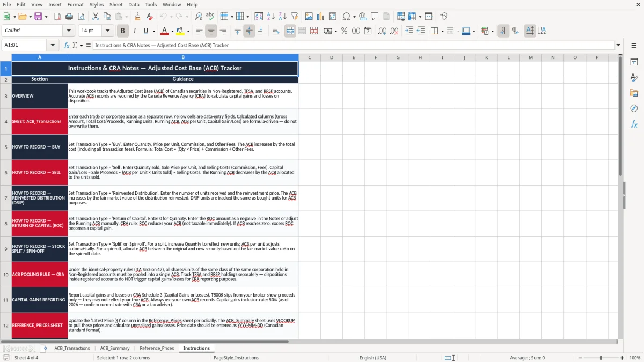Switch to the ACB_Summary sheet tab

click(x=115, y=348)
